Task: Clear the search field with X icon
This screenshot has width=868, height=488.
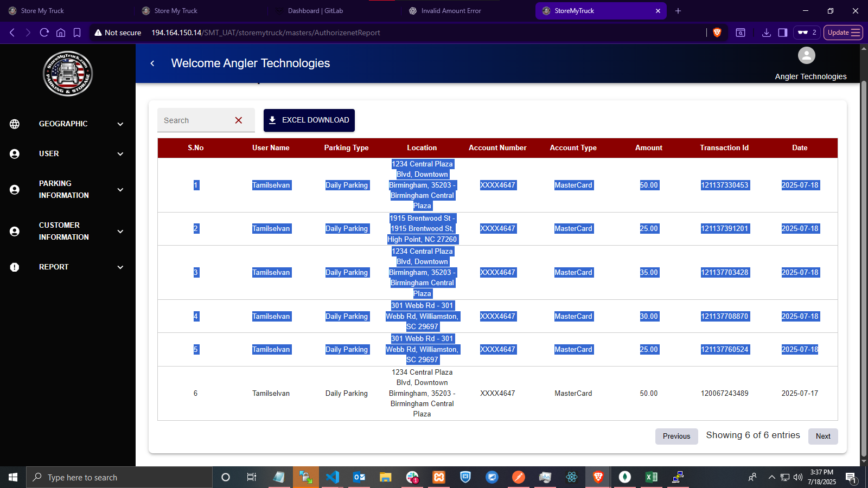Action: (x=238, y=120)
